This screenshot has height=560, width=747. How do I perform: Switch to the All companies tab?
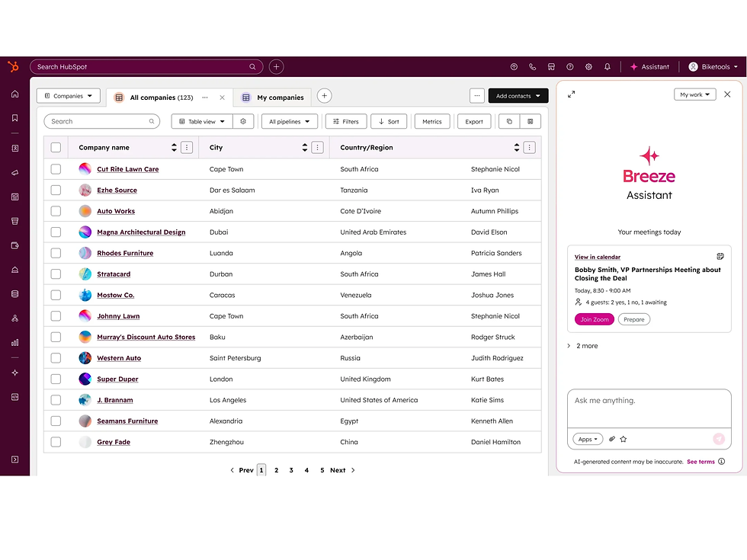point(161,98)
